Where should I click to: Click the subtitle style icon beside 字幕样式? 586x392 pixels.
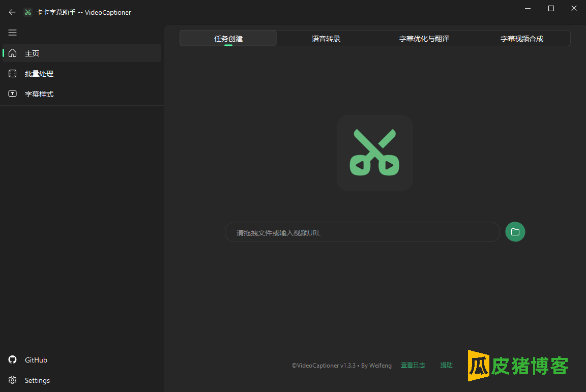pyautogui.click(x=12, y=94)
